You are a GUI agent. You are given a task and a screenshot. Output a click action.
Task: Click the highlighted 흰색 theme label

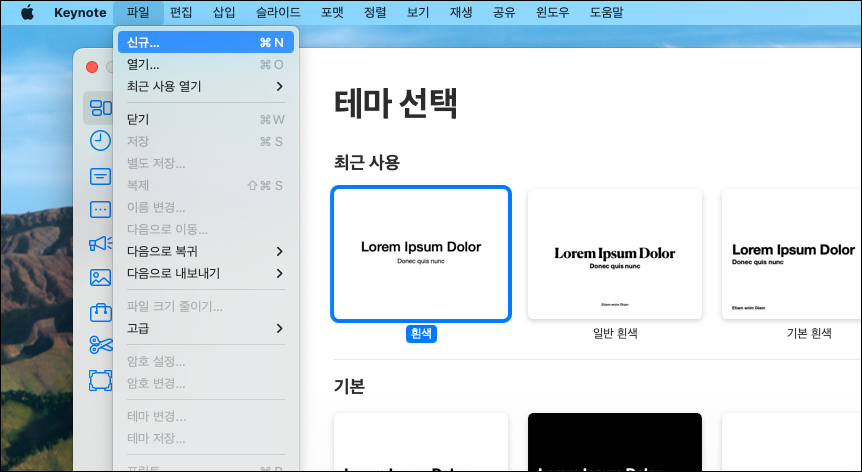421,334
